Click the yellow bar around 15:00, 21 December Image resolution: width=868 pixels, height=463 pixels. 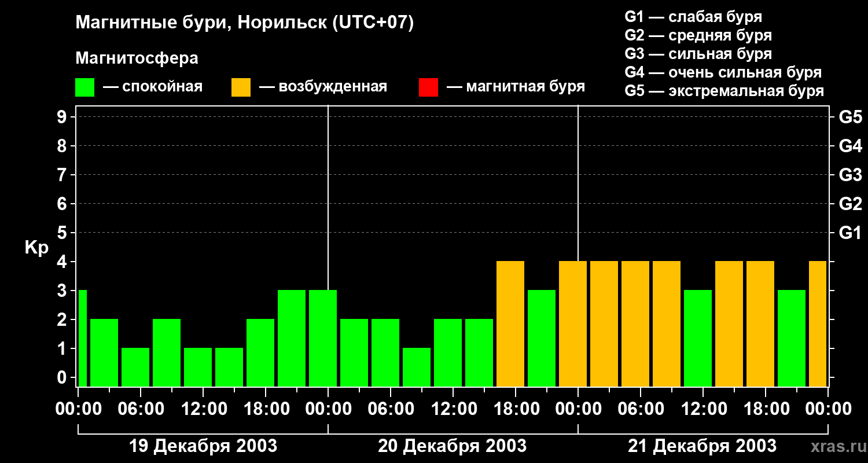click(729, 324)
